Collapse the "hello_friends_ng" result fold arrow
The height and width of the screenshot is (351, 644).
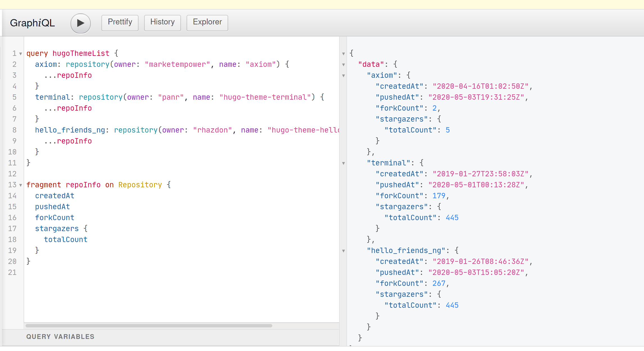pos(343,251)
